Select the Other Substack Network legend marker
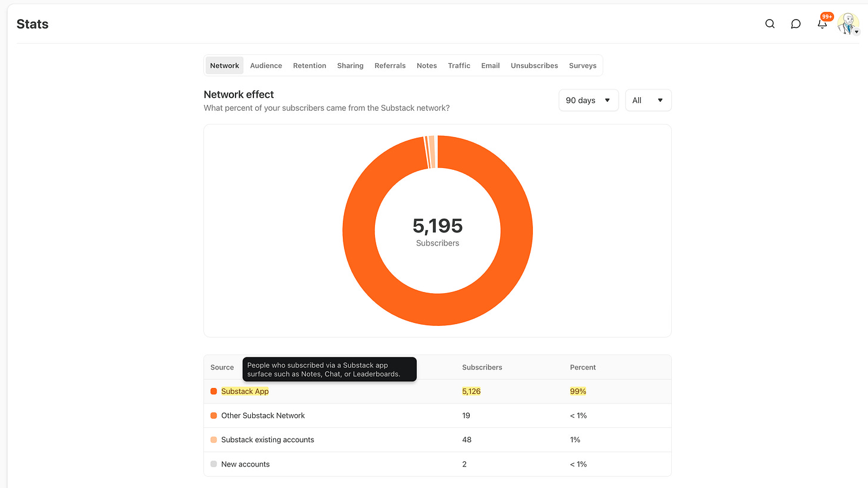The height and width of the screenshot is (488, 868). pos(213,415)
